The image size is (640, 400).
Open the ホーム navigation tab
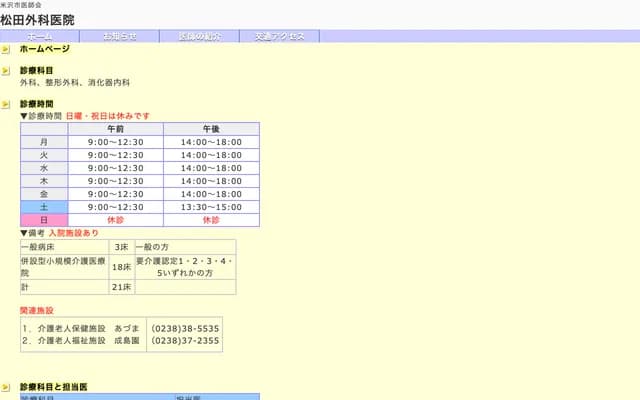click(x=40, y=36)
